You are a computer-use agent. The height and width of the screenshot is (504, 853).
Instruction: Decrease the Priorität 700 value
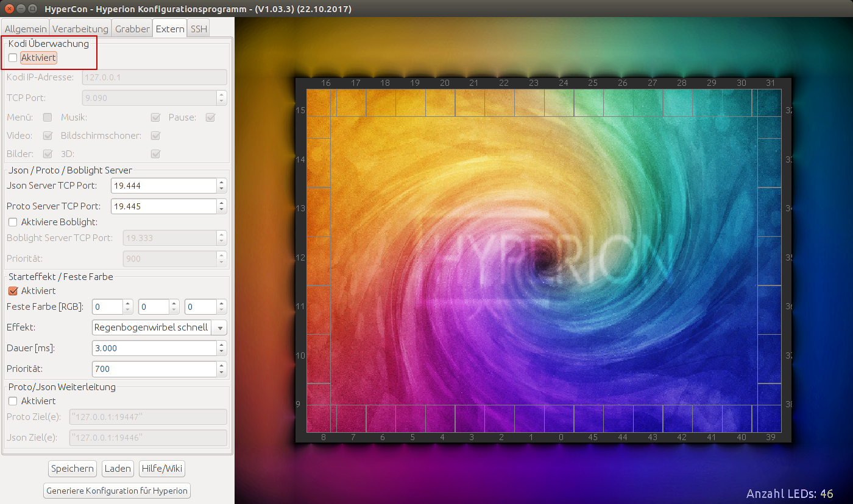[x=222, y=373]
